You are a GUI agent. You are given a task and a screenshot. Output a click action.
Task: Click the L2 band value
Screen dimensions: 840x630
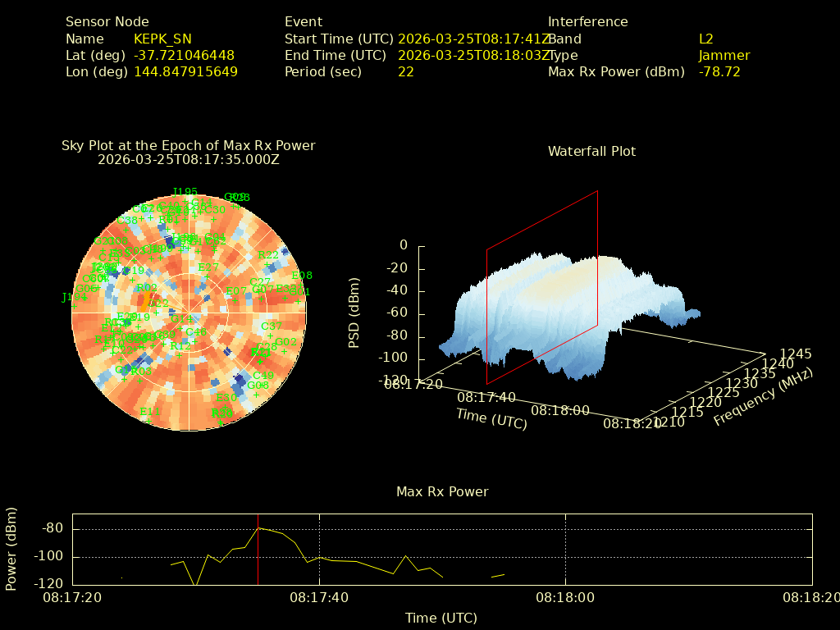pos(705,39)
